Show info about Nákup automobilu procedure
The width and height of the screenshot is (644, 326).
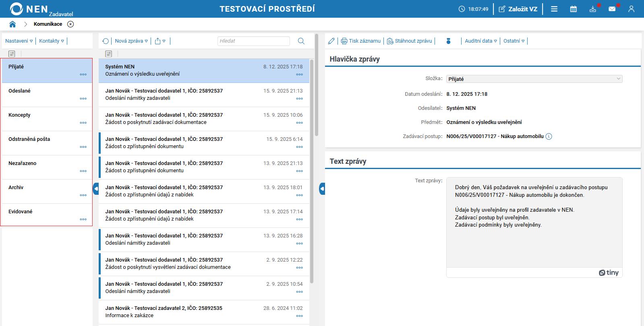click(x=549, y=136)
